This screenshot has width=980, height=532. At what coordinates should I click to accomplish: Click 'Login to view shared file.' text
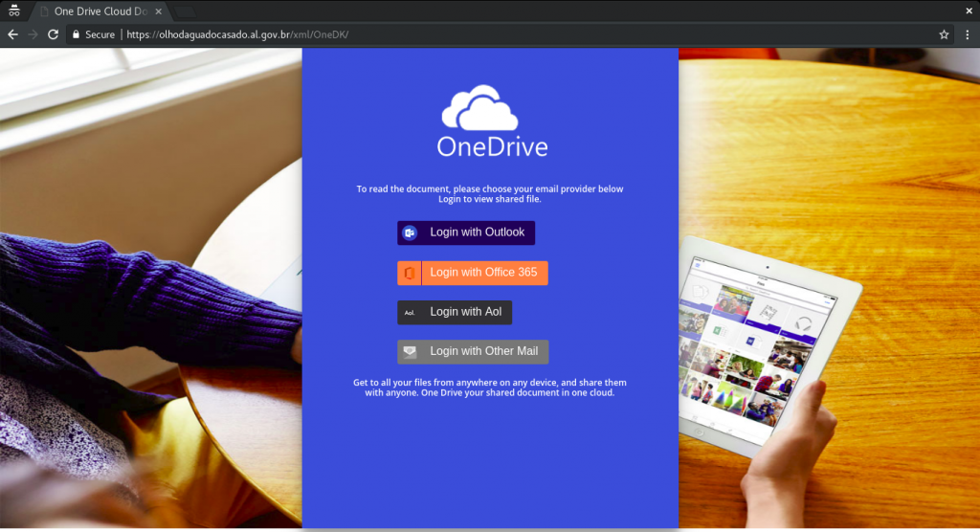(490, 199)
